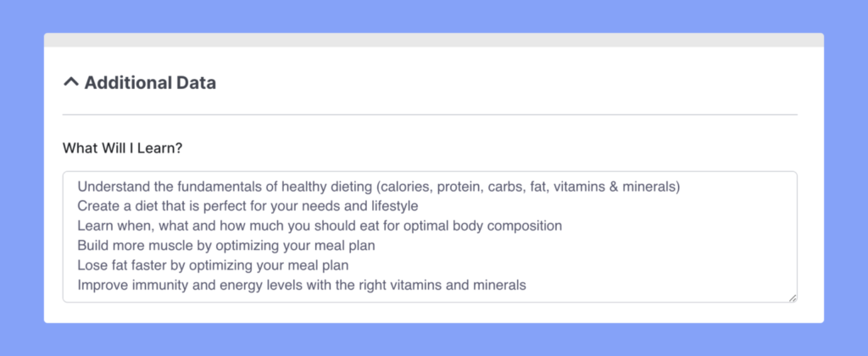The height and width of the screenshot is (356, 868).
Task: Click the "Learn when, what and how much" line
Action: (320, 225)
